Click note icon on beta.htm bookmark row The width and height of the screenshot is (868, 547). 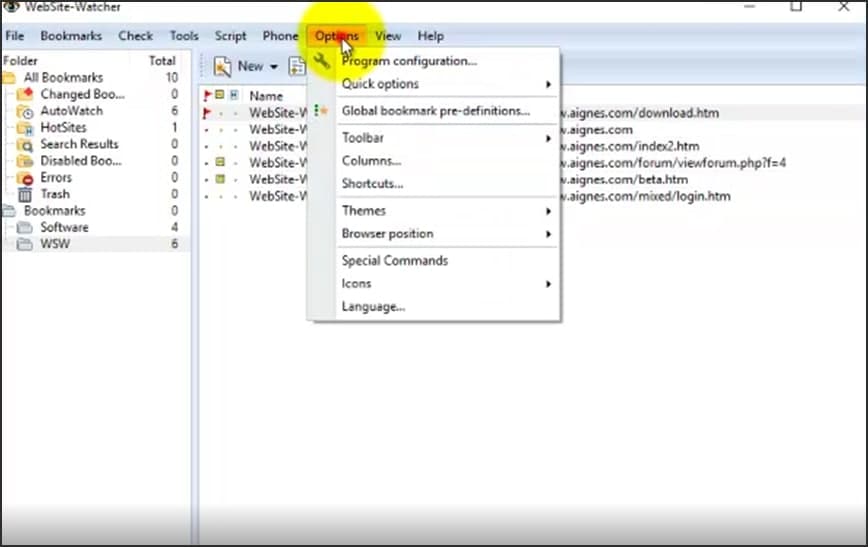220,179
